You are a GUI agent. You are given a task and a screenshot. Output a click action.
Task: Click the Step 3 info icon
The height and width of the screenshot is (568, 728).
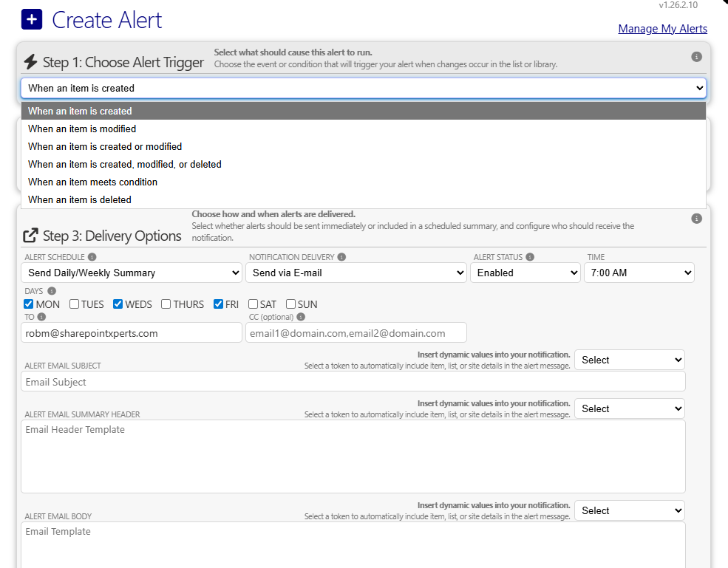[x=696, y=219]
